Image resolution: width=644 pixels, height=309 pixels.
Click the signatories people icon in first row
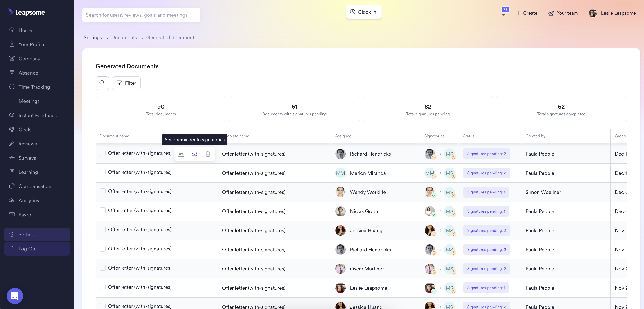click(181, 154)
